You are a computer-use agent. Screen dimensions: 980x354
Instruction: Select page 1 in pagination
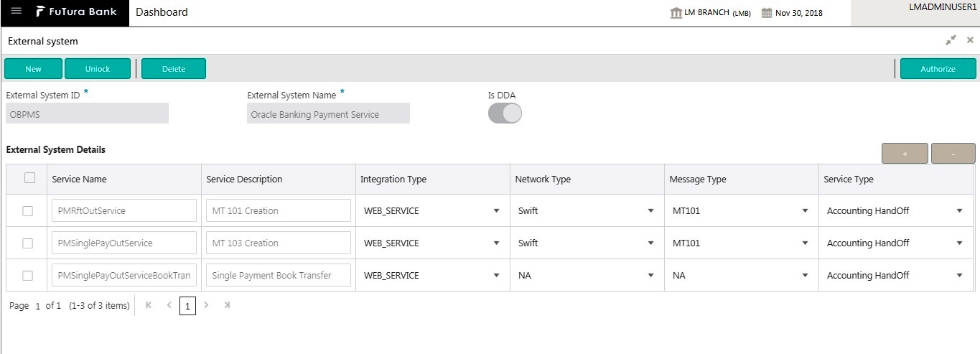(x=187, y=307)
